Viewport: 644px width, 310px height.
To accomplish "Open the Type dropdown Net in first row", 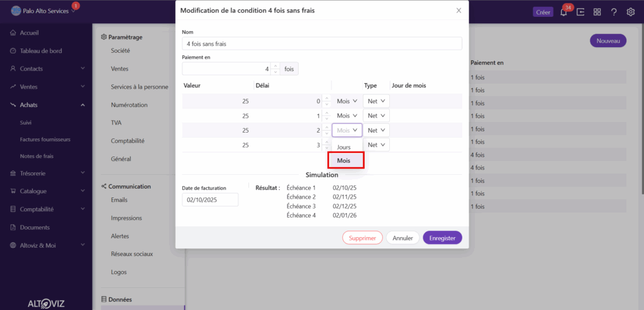I will click(x=376, y=101).
